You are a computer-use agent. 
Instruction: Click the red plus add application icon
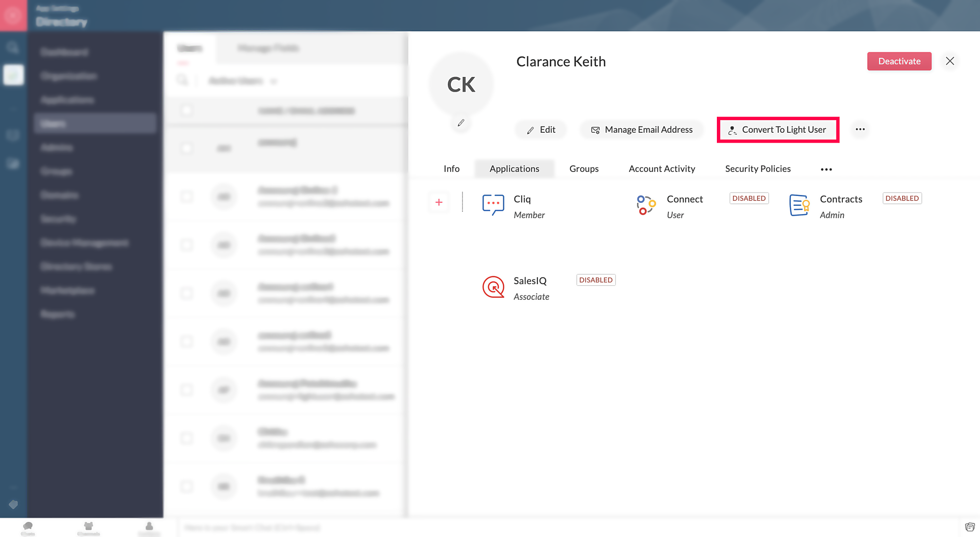(x=439, y=202)
